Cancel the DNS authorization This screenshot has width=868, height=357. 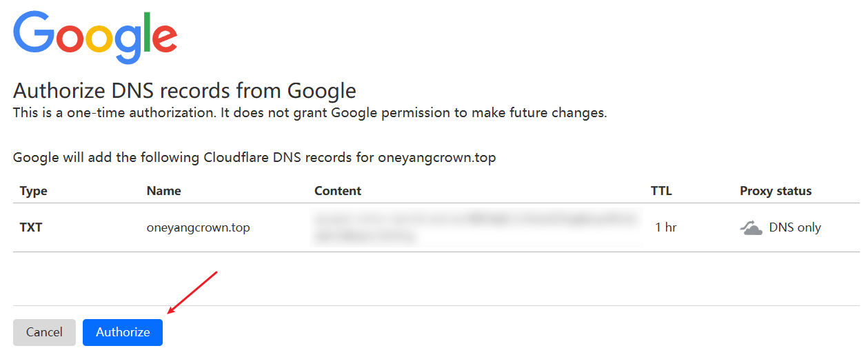[44, 332]
